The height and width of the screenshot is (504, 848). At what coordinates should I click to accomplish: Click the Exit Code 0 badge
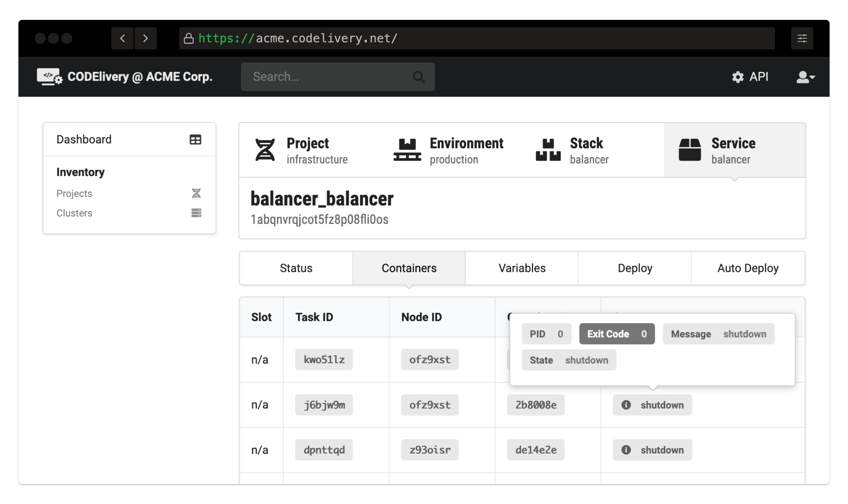click(616, 334)
